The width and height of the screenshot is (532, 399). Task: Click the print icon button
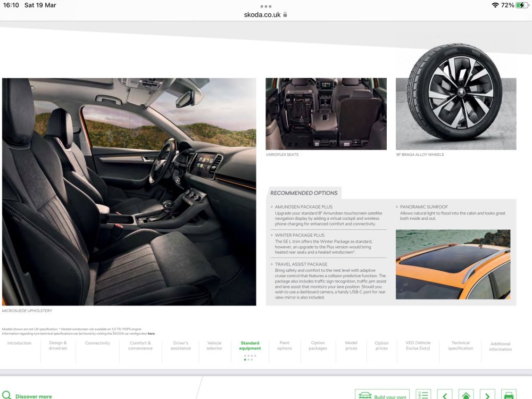pyautogui.click(x=509, y=395)
